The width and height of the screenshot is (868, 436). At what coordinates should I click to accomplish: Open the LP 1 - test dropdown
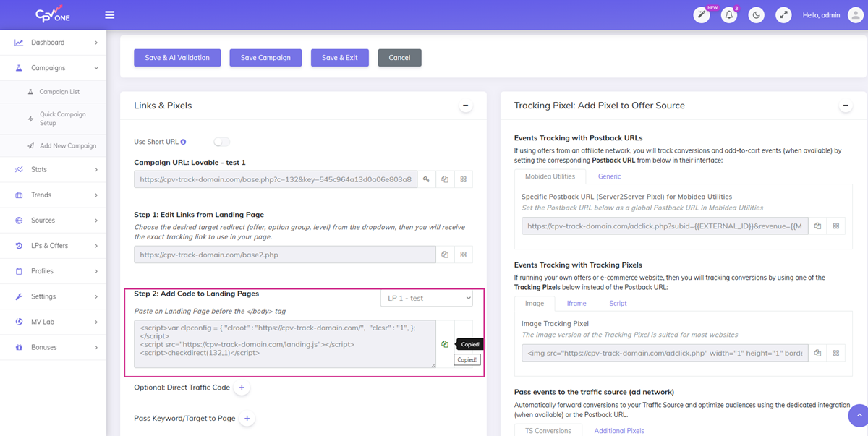[x=427, y=298]
